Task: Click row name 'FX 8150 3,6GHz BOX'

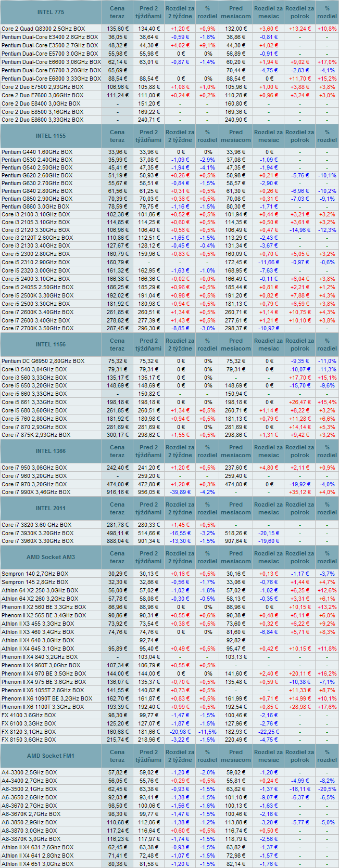Action: coord(29,740)
